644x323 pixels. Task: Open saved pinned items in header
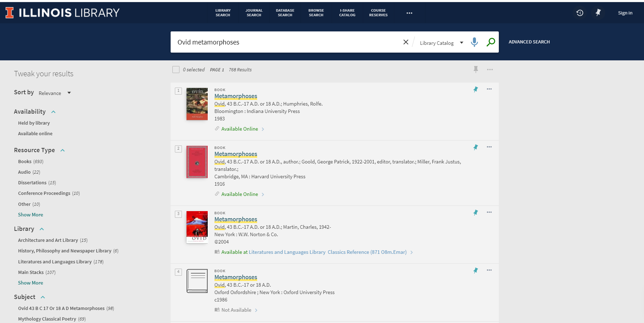(598, 13)
